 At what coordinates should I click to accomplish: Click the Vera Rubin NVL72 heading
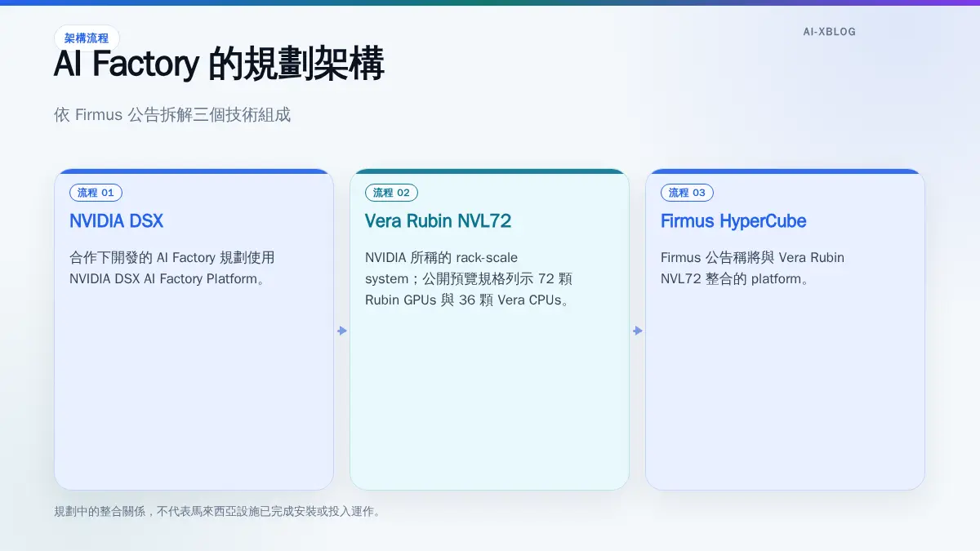(x=438, y=221)
